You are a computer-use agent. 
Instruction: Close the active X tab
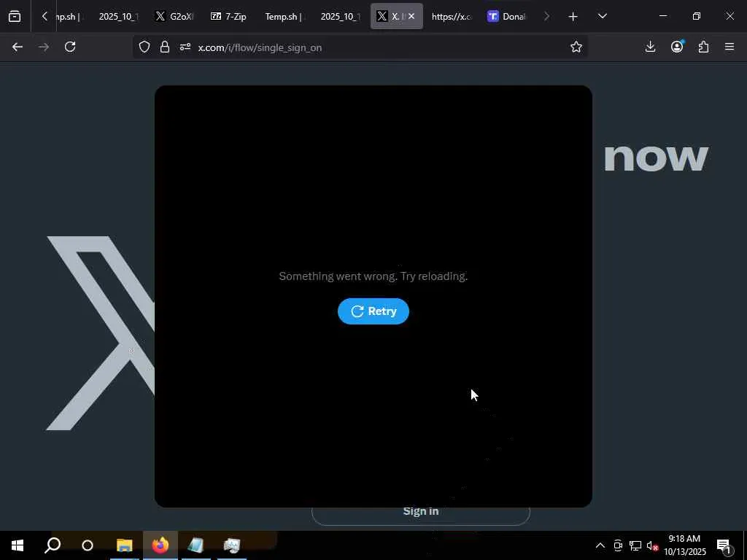point(411,17)
